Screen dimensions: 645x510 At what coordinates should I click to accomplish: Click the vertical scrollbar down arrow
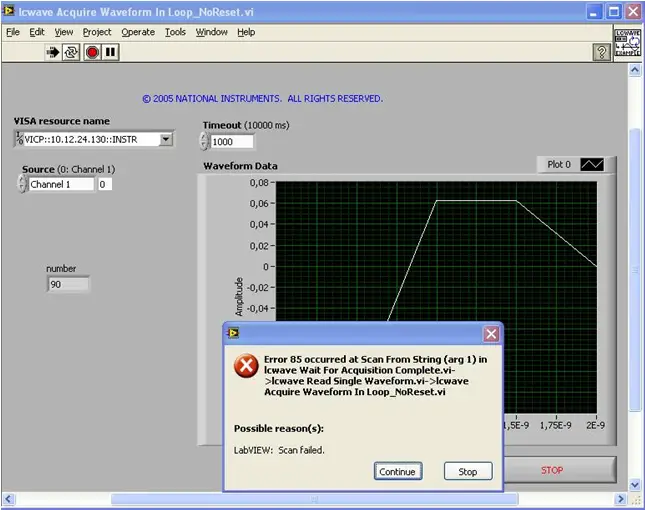coord(635,485)
